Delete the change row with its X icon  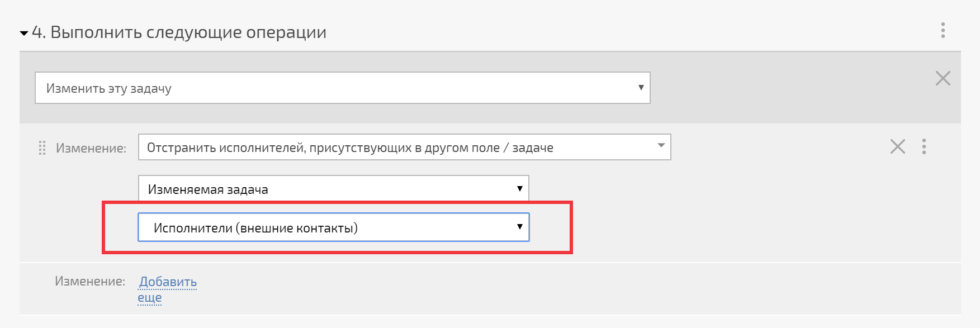point(898,146)
